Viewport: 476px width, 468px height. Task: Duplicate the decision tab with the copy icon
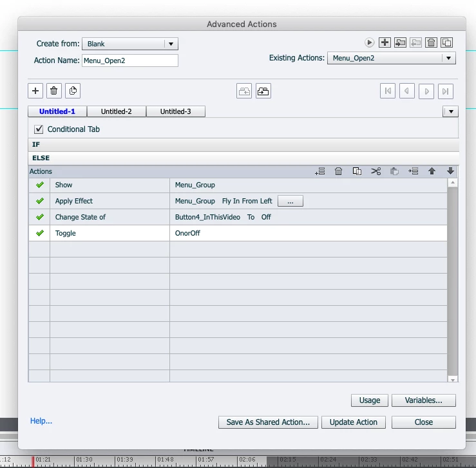pyautogui.click(x=73, y=91)
